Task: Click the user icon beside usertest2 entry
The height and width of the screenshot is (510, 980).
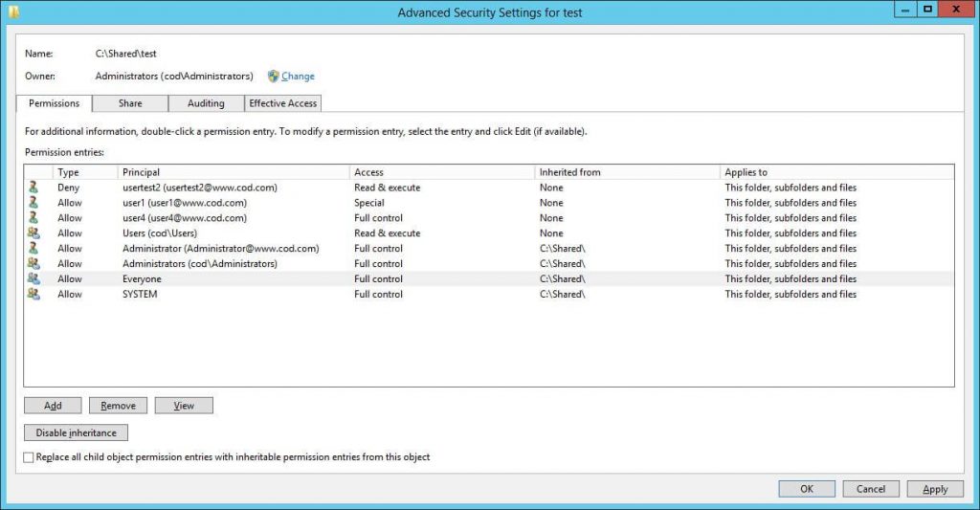Action: pyautogui.click(x=33, y=188)
